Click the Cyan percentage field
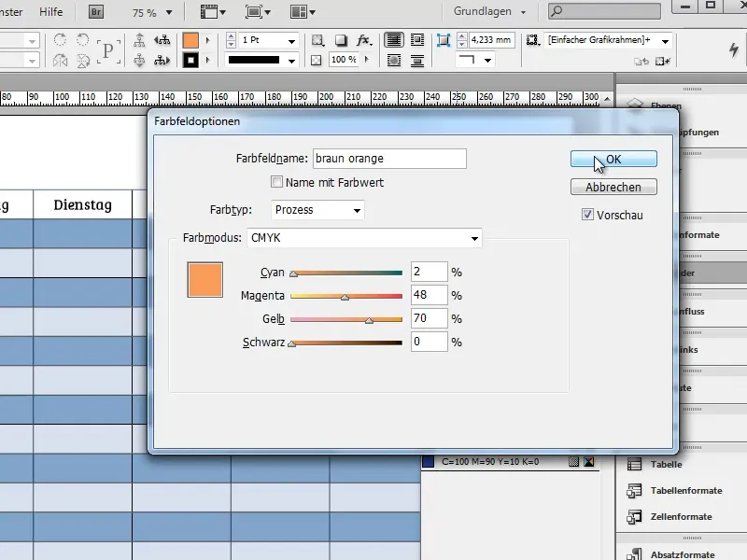This screenshot has width=747, height=560. pyautogui.click(x=429, y=272)
